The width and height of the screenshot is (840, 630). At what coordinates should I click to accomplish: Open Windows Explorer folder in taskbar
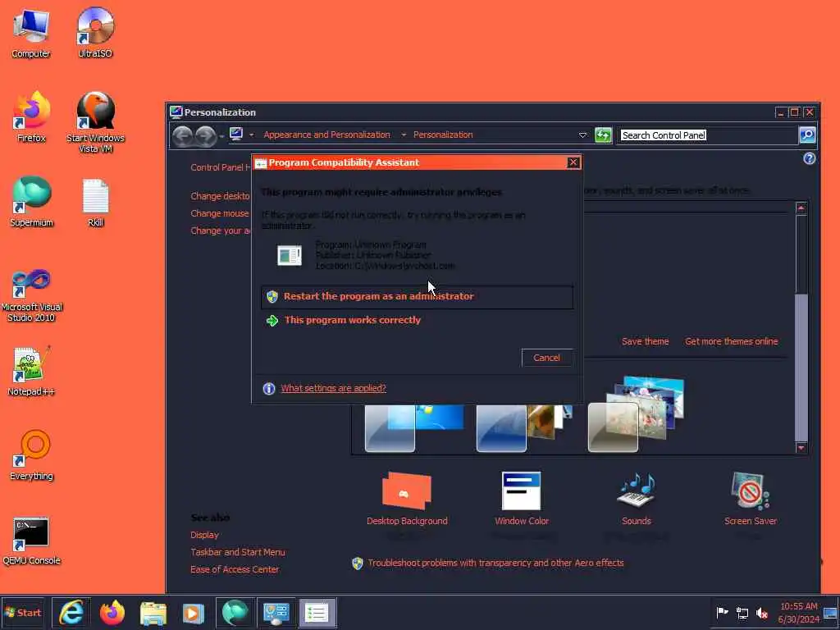point(153,613)
